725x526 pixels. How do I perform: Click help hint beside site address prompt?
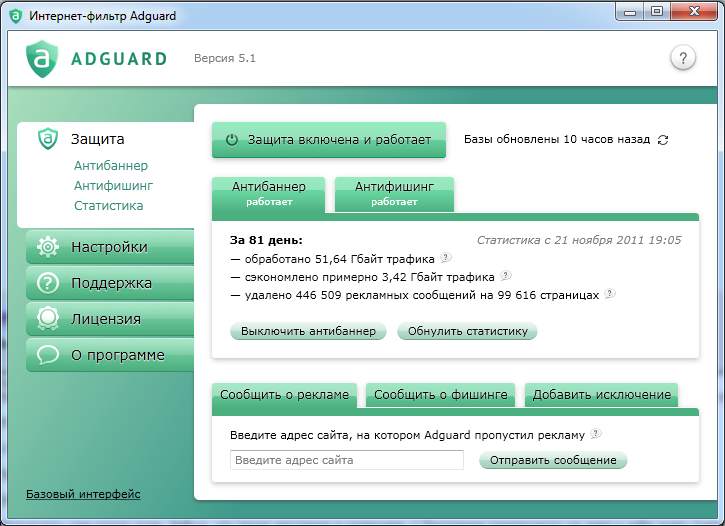(x=596, y=434)
